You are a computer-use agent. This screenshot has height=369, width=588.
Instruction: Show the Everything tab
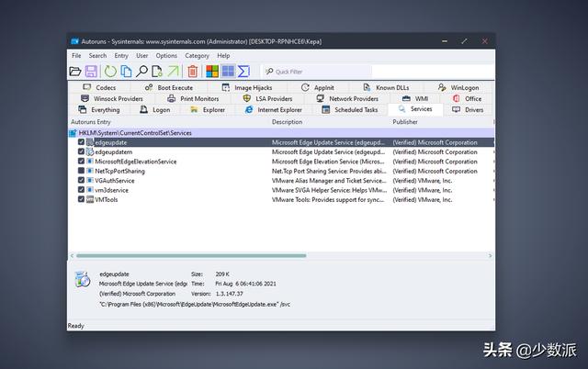coord(99,110)
